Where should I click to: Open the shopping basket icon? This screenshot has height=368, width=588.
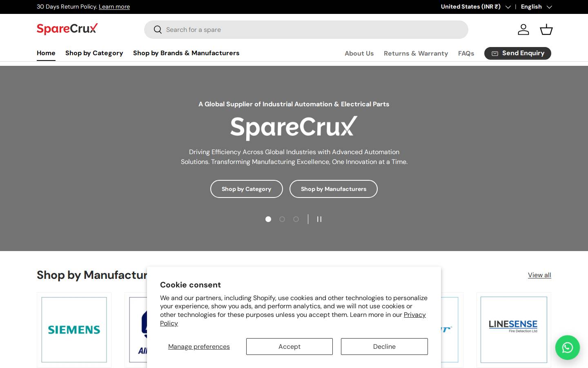[546, 29]
